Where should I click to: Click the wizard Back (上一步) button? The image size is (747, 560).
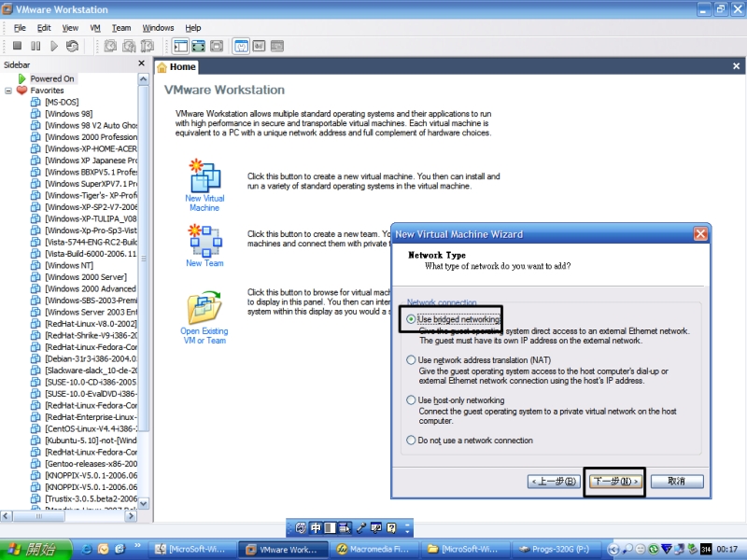554,482
